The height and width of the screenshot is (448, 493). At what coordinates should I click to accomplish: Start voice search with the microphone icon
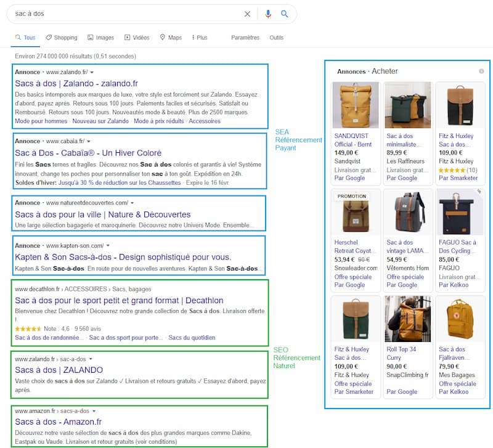point(268,14)
